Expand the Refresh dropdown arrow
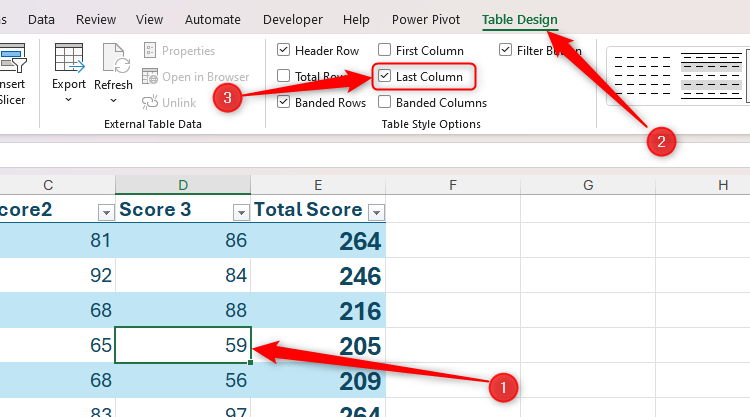The image size is (750, 417). (x=113, y=100)
